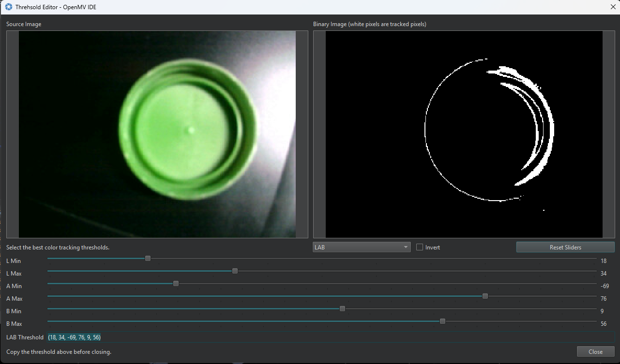Viewport: 620px width, 364px height.
Task: Click the OpenMV logo icon in title bar
Action: click(8, 7)
